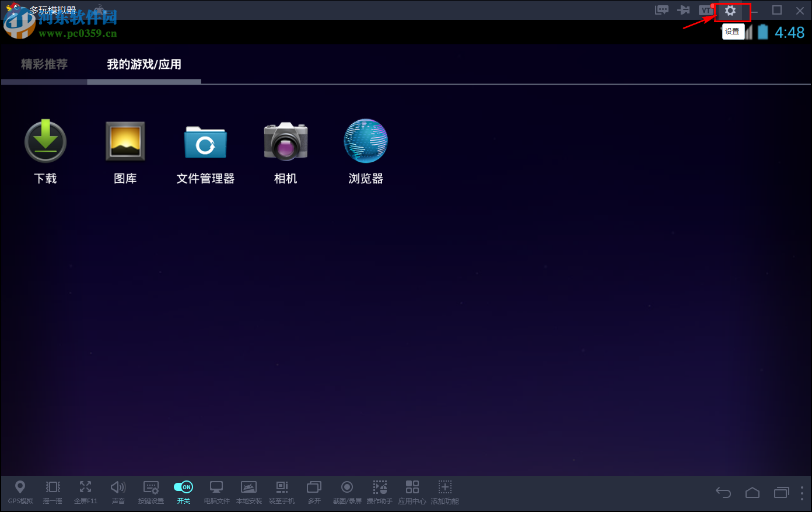Image resolution: width=812 pixels, height=512 pixels.
Task: Open the 声音 volume control
Action: pos(118,492)
